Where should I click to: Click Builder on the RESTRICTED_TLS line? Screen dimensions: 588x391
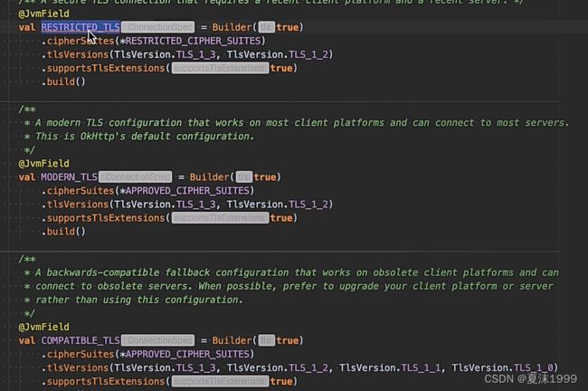tap(232, 27)
